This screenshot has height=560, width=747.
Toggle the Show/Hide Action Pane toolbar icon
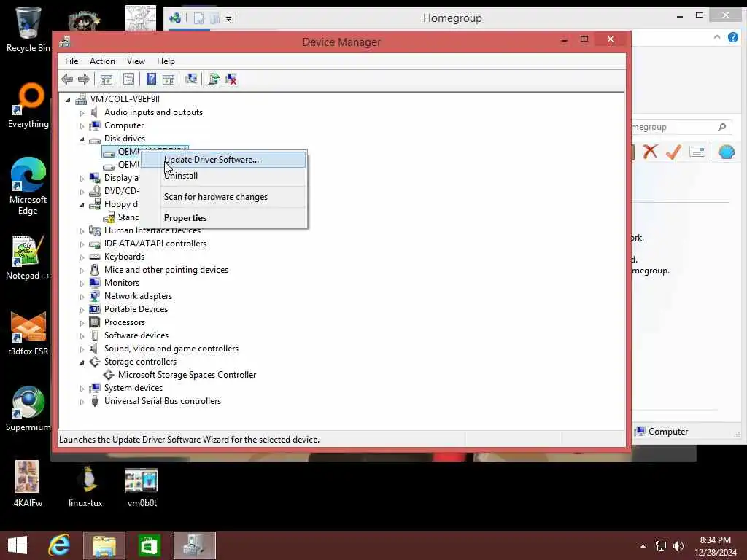169,79
